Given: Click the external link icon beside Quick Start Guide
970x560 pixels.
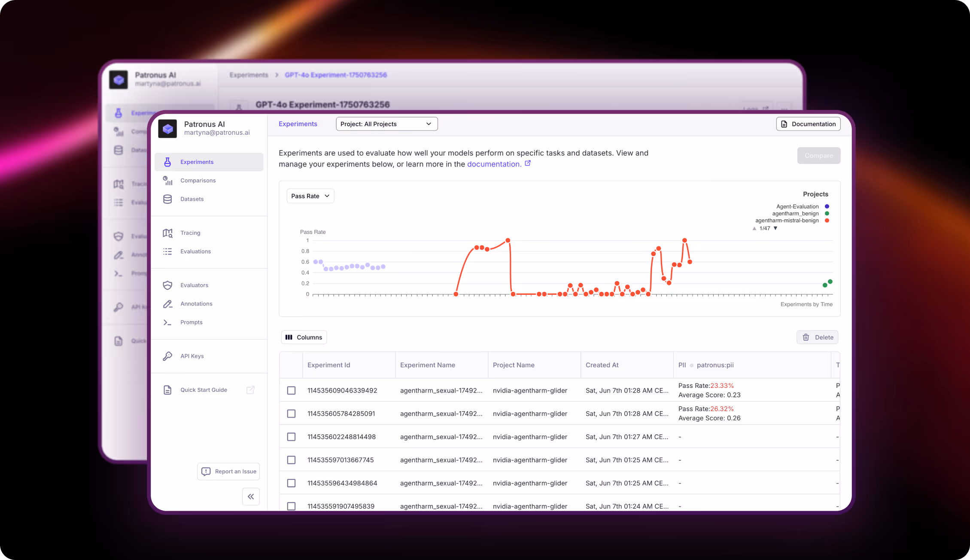Looking at the screenshot, I should tap(250, 390).
